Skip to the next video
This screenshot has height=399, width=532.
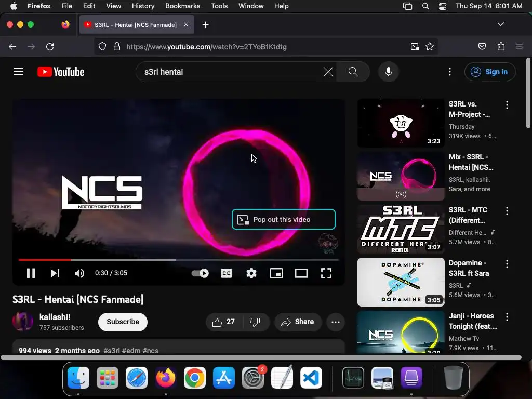click(55, 273)
